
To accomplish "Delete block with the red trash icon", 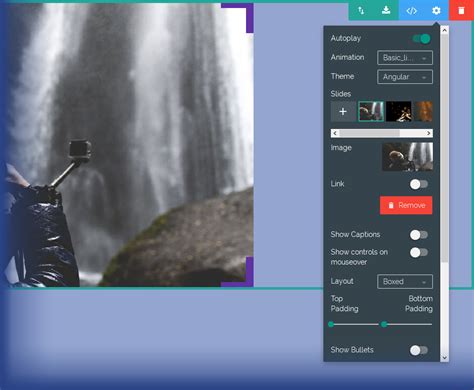I will [x=461, y=11].
